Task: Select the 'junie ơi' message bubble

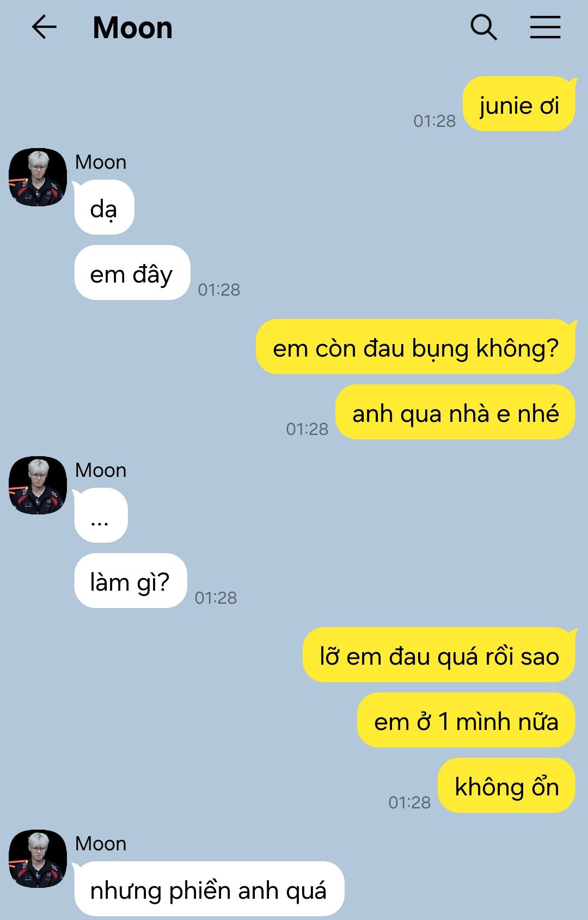Action: point(519,104)
